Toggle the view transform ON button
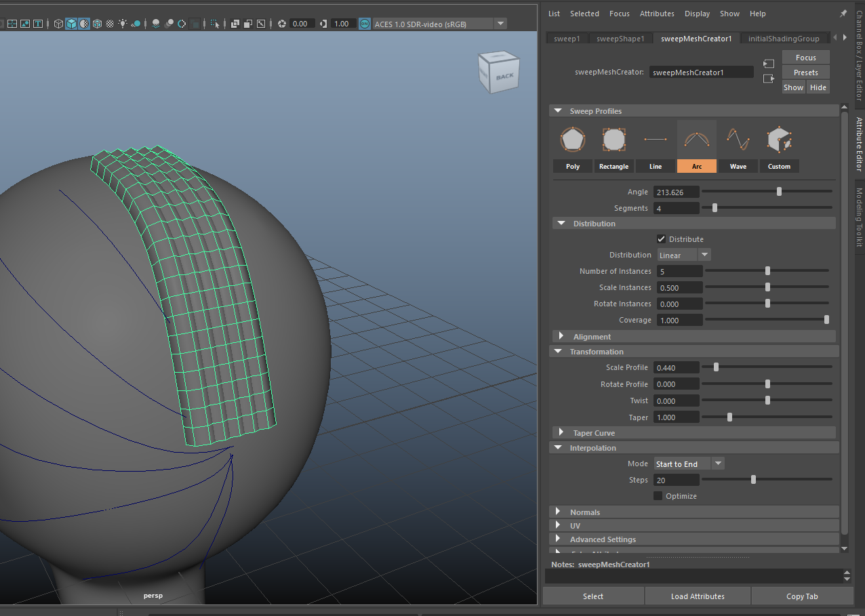The height and width of the screenshot is (616, 865). click(x=364, y=24)
